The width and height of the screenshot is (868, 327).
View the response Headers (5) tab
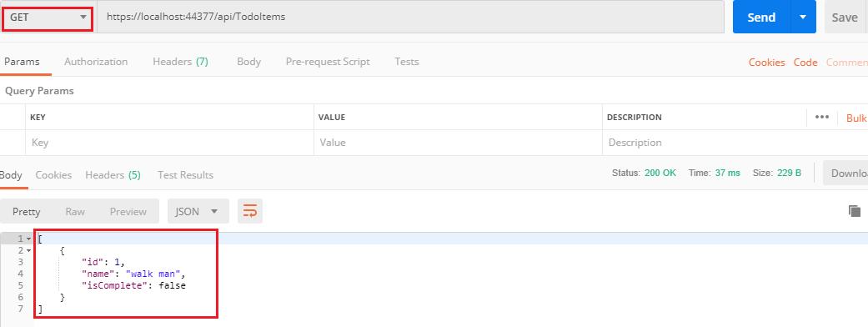(x=113, y=174)
